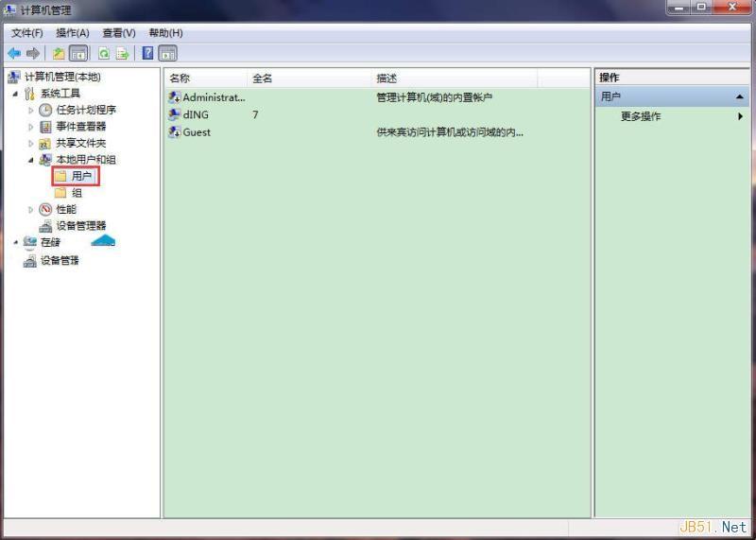The height and width of the screenshot is (540, 756).
Task: Collapse 用户 section arrow in actions pane
Action: point(740,97)
